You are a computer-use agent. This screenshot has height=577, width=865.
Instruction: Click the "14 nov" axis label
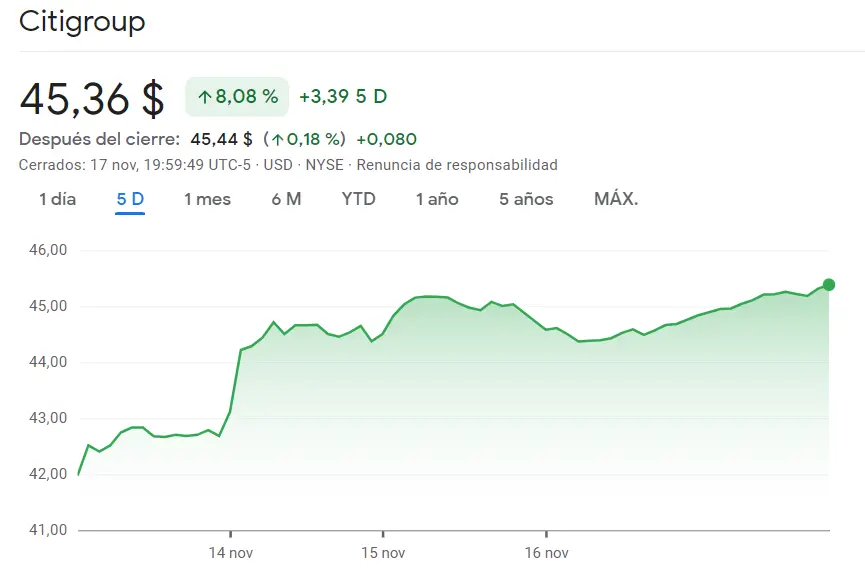231,552
